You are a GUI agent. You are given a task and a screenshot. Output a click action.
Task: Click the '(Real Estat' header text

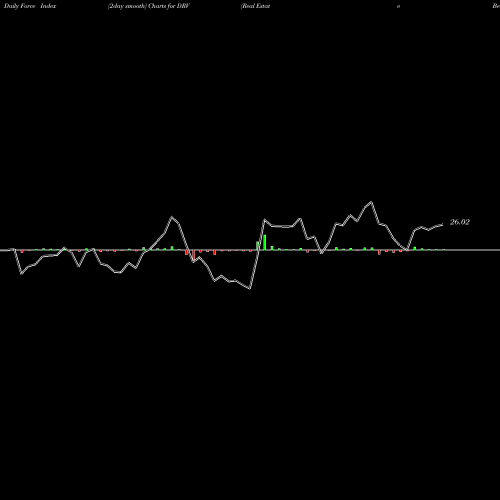(x=255, y=6)
